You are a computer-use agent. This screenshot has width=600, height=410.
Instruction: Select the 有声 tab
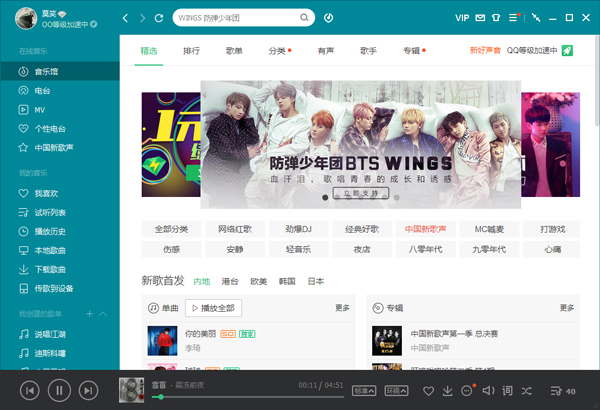pos(326,51)
